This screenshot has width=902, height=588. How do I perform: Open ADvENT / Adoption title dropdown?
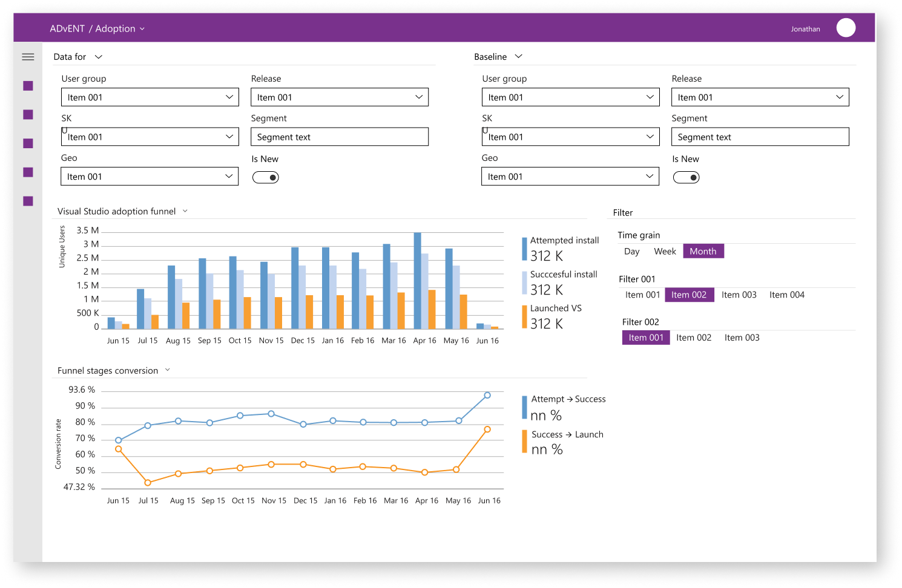click(x=142, y=29)
